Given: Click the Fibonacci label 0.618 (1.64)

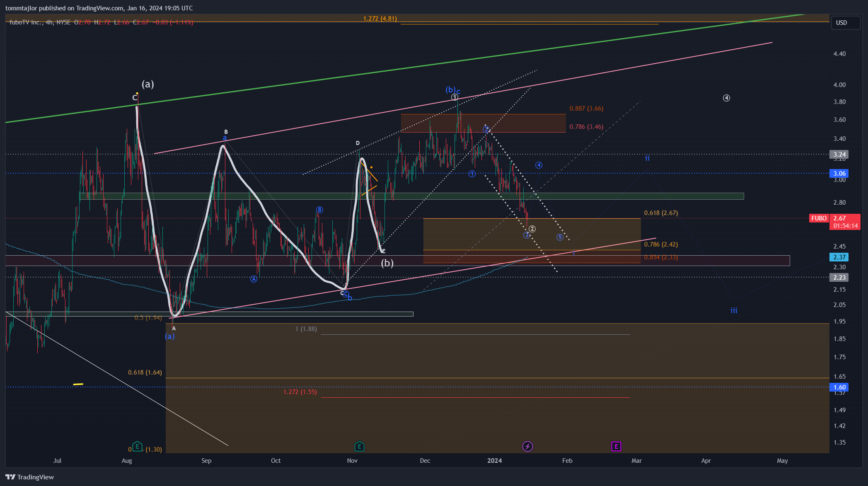Looking at the screenshot, I should [x=145, y=372].
